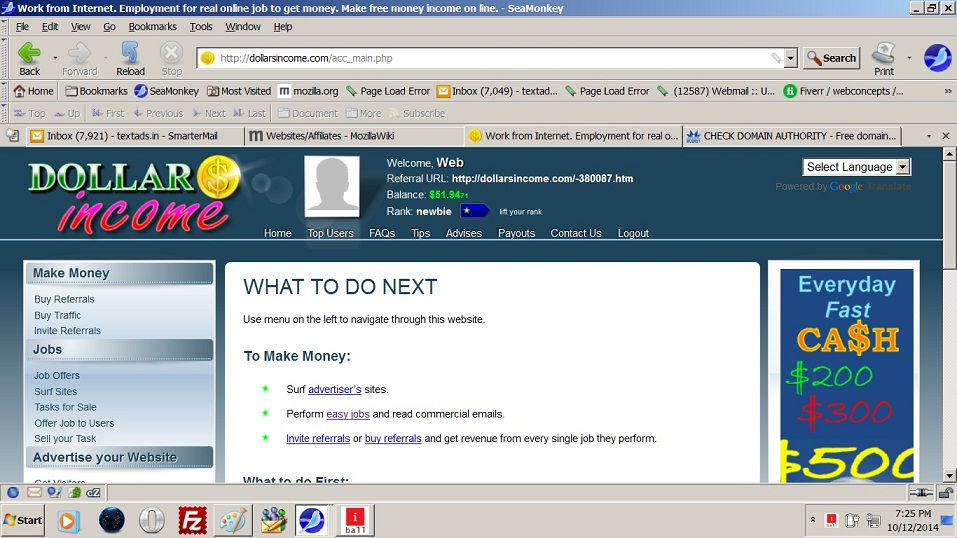957x538 pixels.
Task: Open the Help menu
Action: 283,27
